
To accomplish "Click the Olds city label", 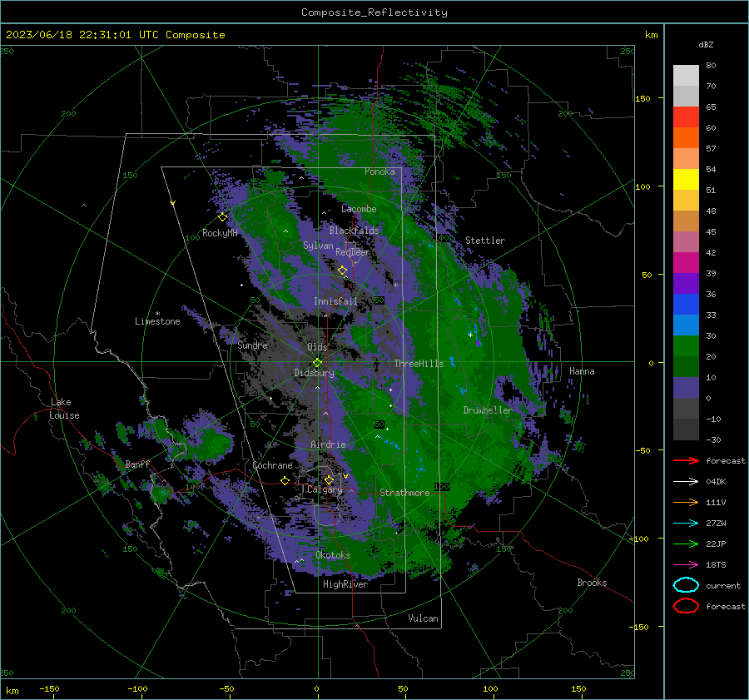I will [317, 347].
